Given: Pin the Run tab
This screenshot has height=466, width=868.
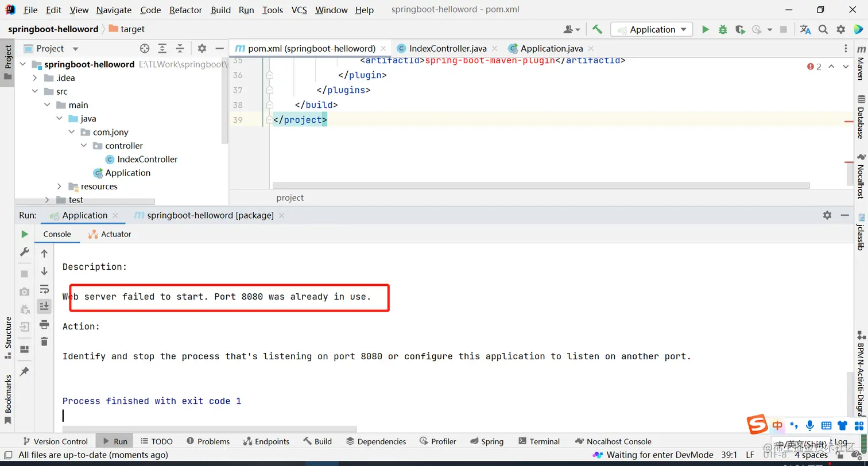Looking at the screenshot, I should (x=25, y=371).
